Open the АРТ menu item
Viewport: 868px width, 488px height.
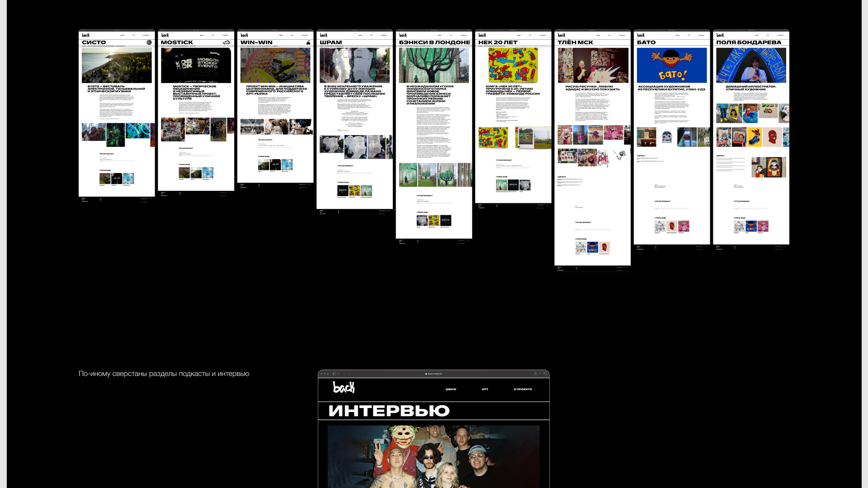pyautogui.click(x=485, y=389)
